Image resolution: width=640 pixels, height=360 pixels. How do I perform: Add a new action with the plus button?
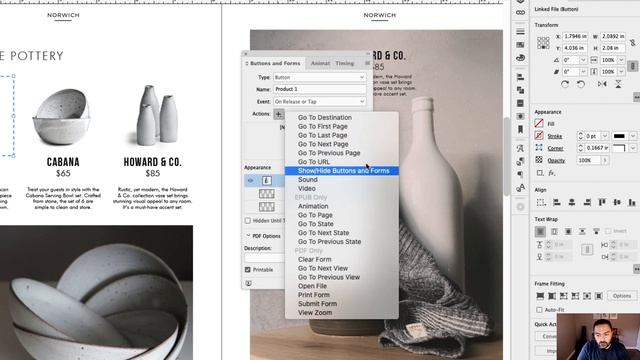[278, 114]
